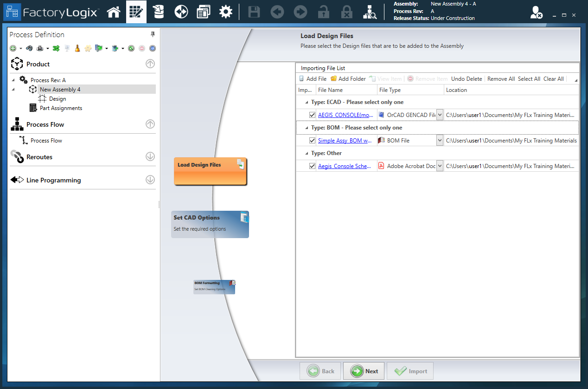Screen dimensions: 588x389
Task: Open the OrCAD GENCAD file type dropdown
Action: click(x=440, y=115)
